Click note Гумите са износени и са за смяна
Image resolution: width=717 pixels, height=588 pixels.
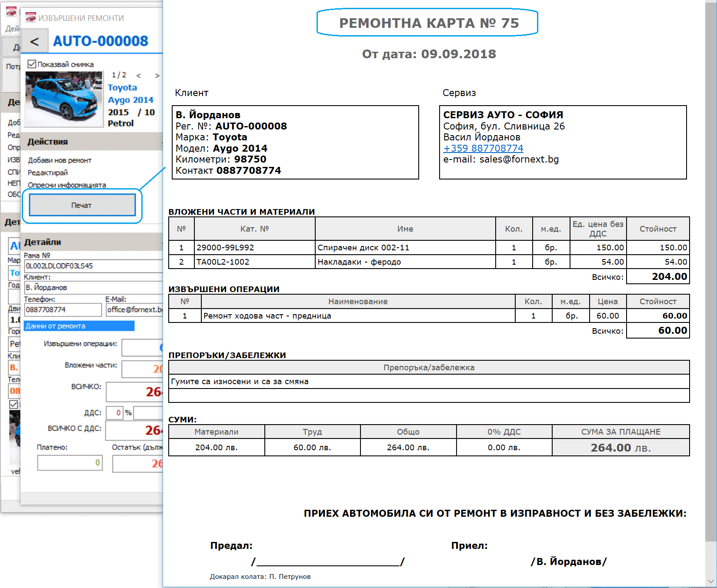tap(429, 382)
